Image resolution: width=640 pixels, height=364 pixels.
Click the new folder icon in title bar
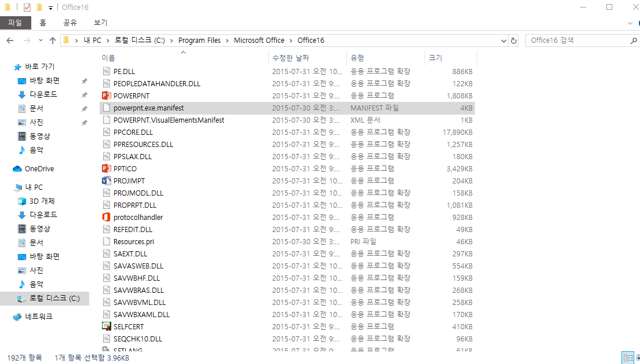pos(39,8)
